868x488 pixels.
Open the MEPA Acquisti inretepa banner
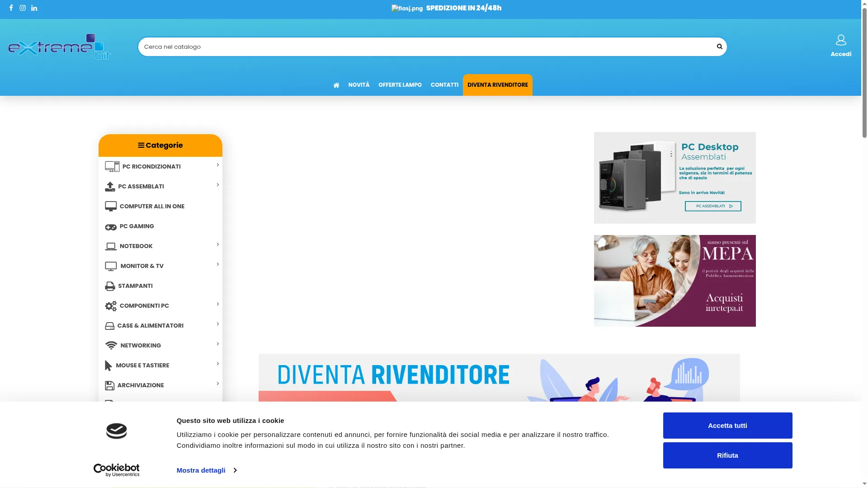click(x=675, y=281)
